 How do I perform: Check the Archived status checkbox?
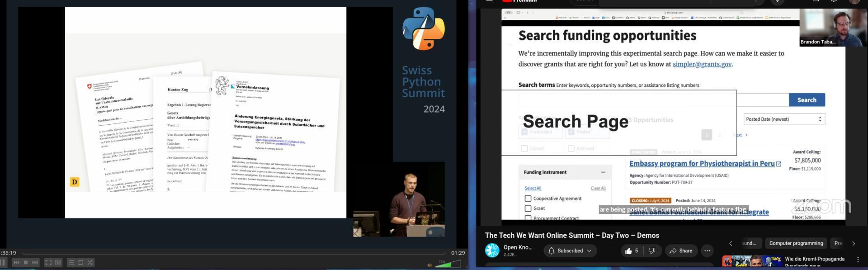click(x=571, y=148)
